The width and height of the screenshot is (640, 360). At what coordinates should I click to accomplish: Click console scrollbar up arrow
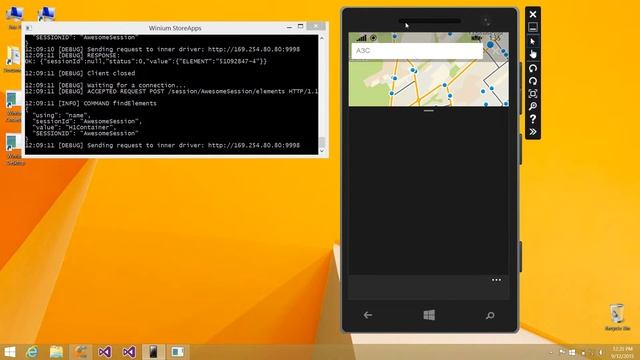coord(322,38)
